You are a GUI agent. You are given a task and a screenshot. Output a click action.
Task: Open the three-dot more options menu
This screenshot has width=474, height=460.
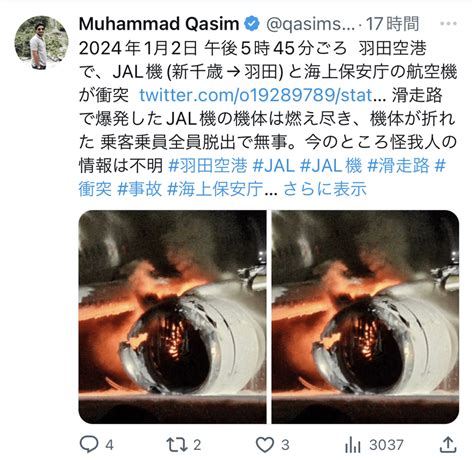point(448,24)
